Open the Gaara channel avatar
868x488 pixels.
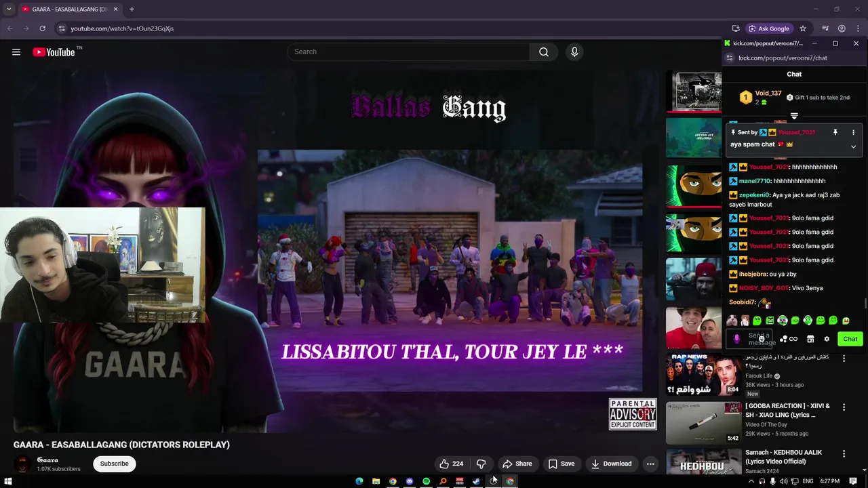(22, 464)
